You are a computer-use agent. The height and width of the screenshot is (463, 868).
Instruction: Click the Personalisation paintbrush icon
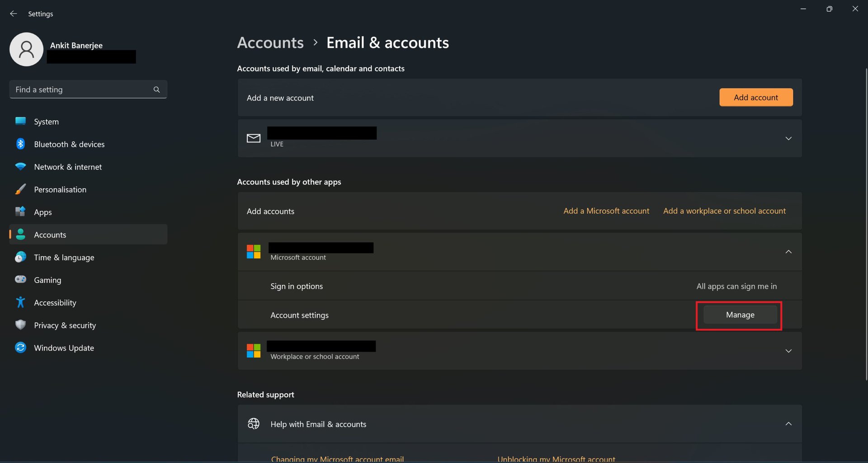(20, 189)
